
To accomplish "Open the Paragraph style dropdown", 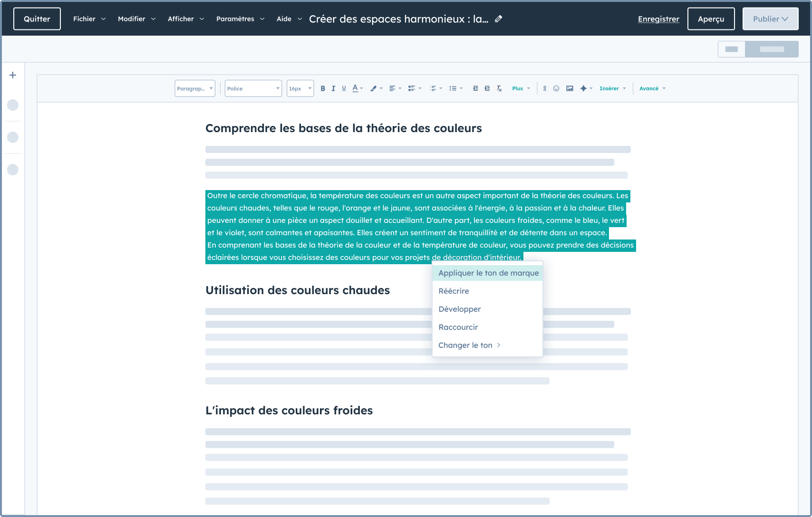I will 195,88.
